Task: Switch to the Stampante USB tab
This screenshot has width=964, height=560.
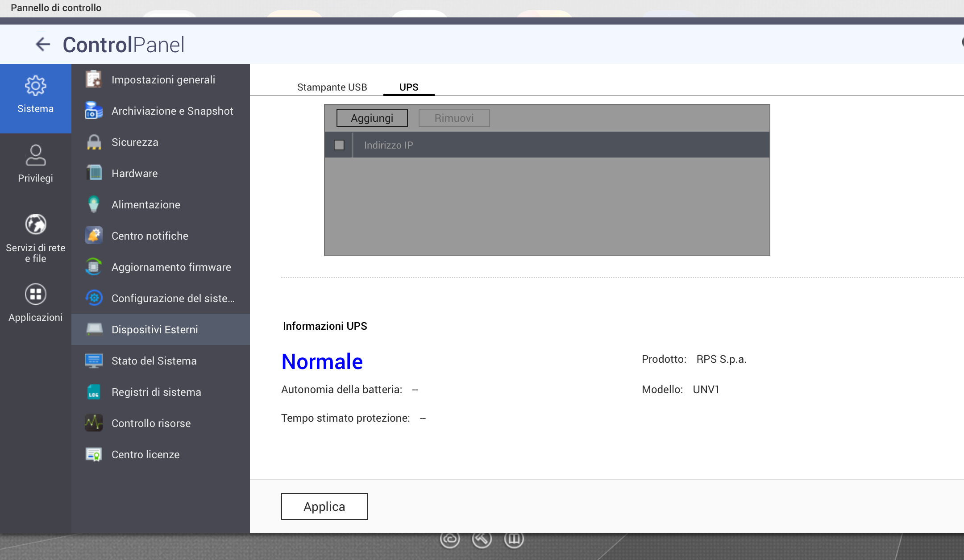Action: click(x=332, y=87)
